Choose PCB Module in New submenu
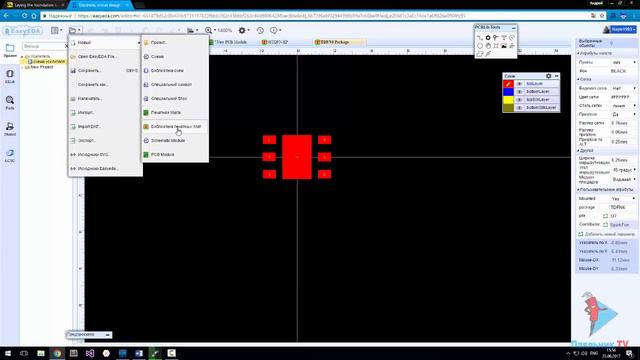Screen dimensions: 640x360 [175, 155]
